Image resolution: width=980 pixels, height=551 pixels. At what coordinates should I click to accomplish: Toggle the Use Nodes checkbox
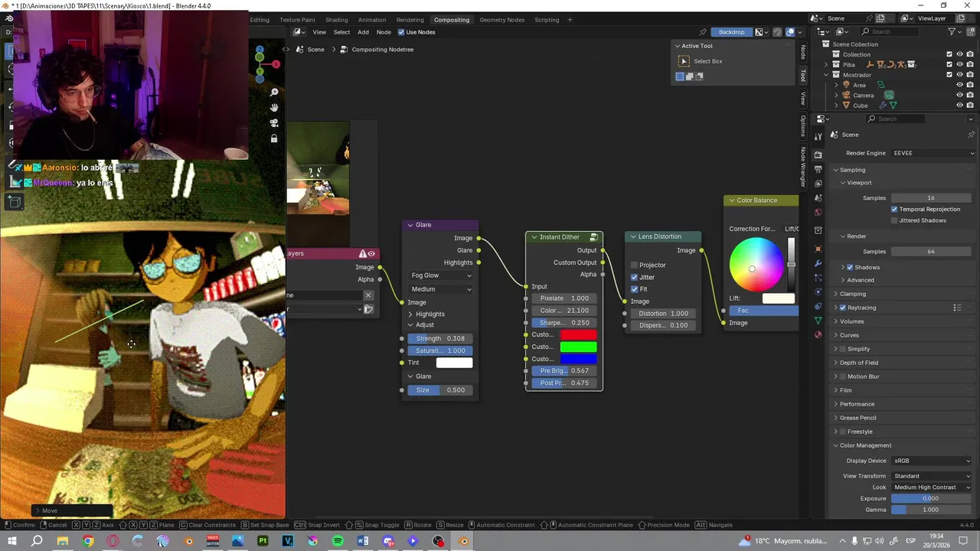[401, 32]
